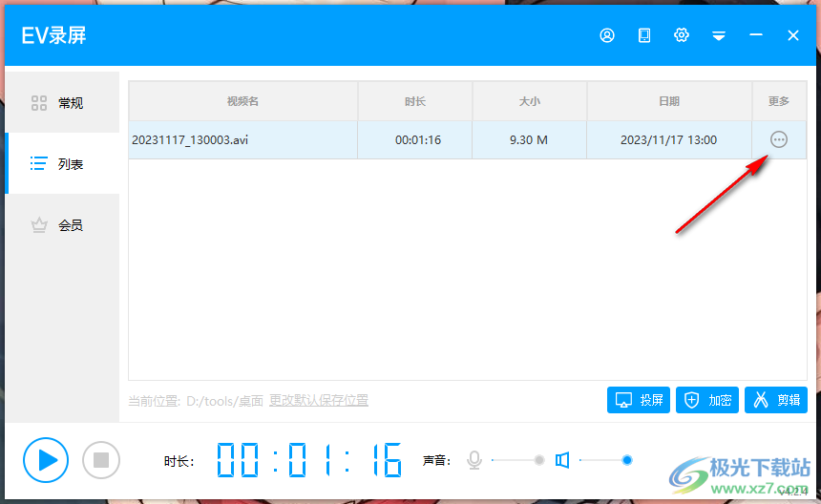The width and height of the screenshot is (821, 504).
Task: Click 更改默认保存位置 link
Action: pyautogui.click(x=318, y=400)
